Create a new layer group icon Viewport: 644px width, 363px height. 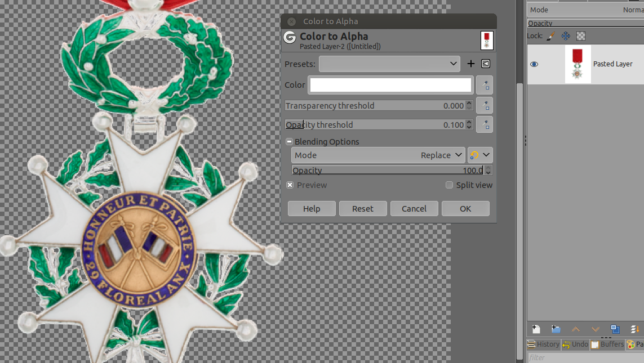tap(556, 329)
